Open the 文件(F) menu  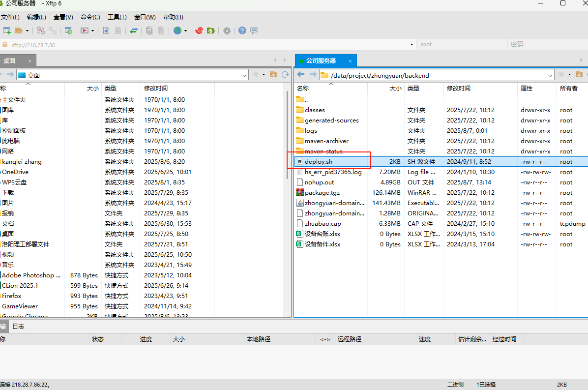[10, 17]
